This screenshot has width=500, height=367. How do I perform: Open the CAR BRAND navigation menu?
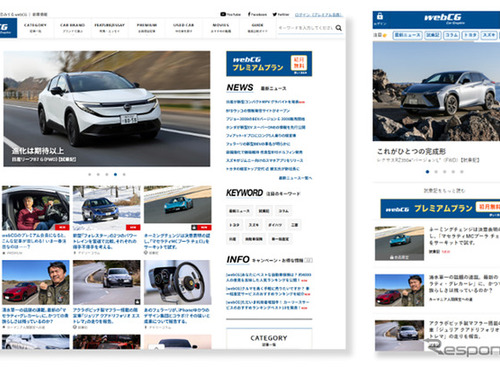(72, 28)
